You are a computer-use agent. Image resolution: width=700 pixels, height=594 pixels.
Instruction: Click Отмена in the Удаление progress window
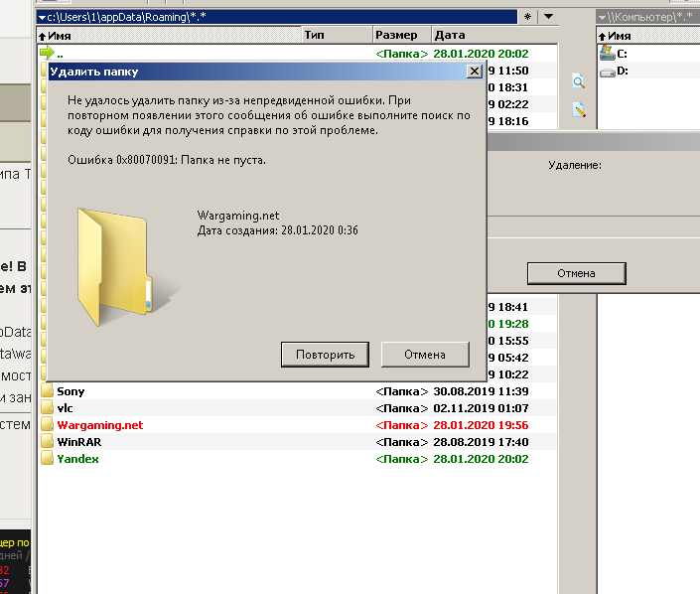pos(576,273)
